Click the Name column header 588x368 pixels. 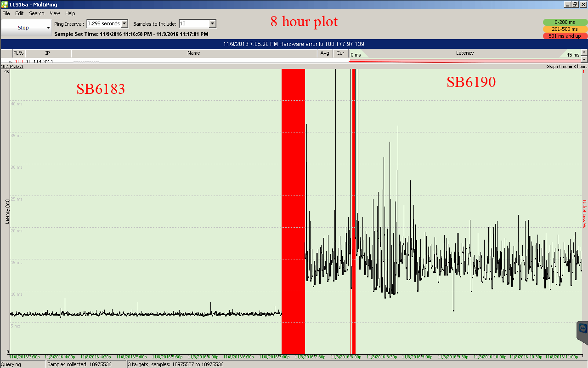[x=194, y=53]
